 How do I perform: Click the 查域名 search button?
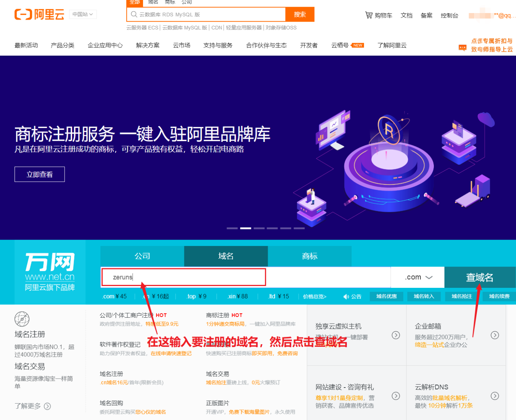480,277
